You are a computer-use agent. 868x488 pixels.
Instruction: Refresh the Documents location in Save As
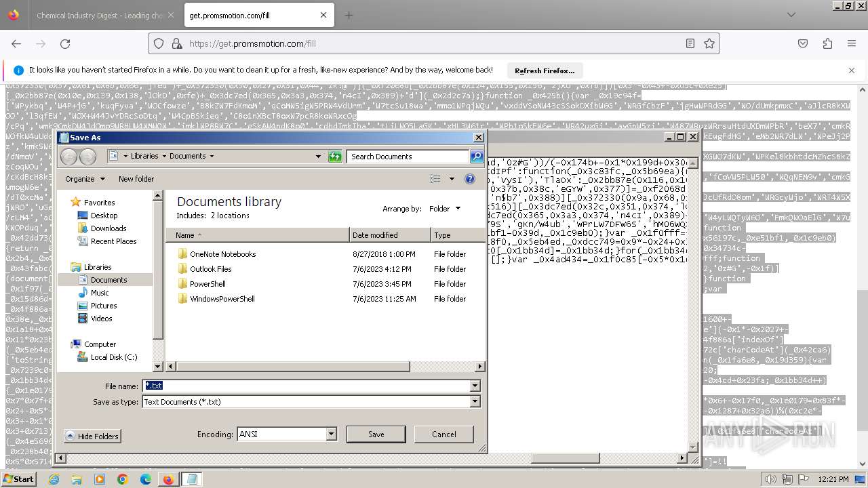click(x=335, y=157)
